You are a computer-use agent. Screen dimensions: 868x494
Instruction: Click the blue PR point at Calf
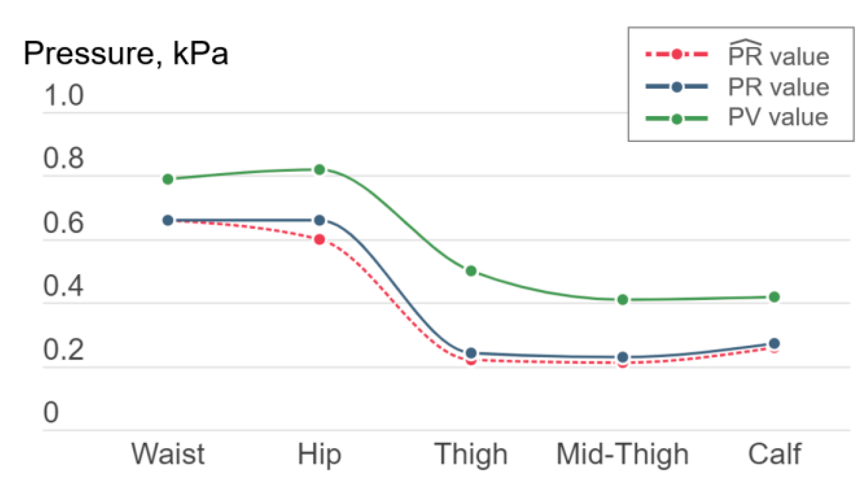pos(775,343)
